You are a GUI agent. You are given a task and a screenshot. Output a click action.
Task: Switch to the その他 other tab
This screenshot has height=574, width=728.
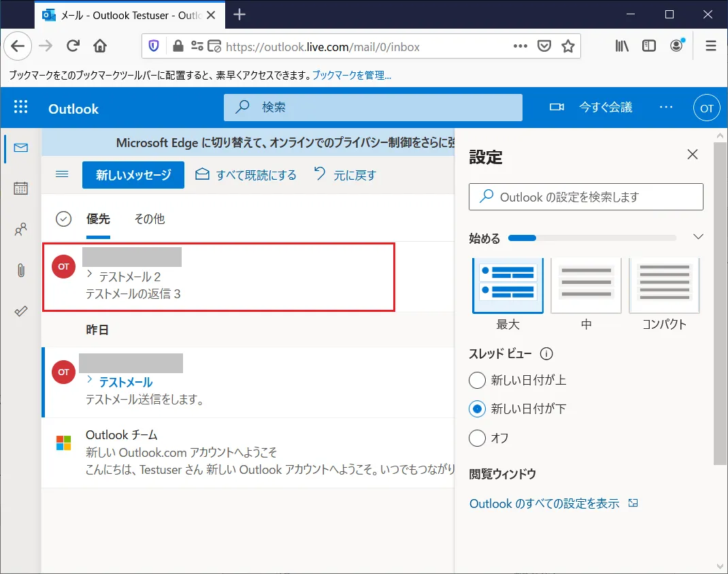click(150, 219)
